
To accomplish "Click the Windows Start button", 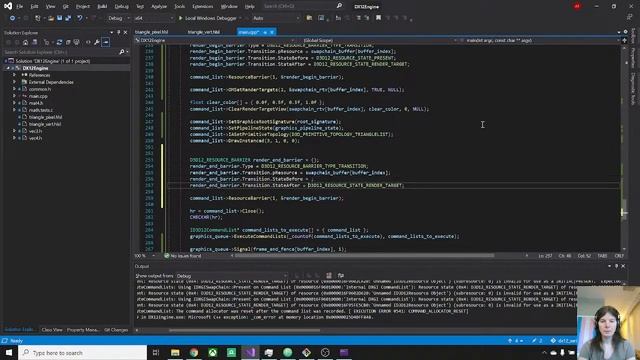I will point(9,353).
